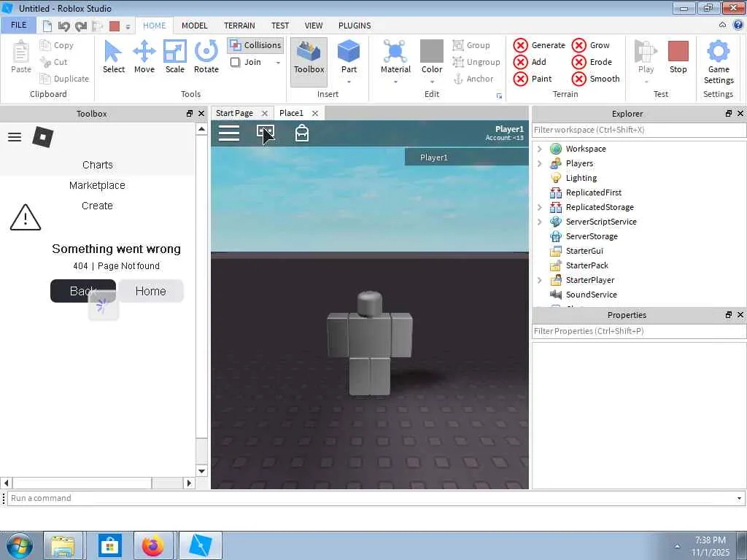Screen dimensions: 747x560
Task: Open the Charts link in Toolbox
Action: [x=98, y=165]
